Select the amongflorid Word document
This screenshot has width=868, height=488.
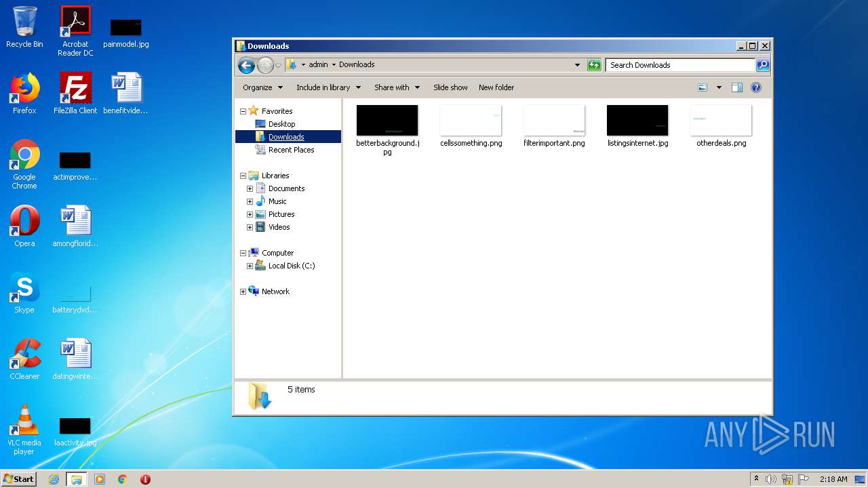pos(75,226)
